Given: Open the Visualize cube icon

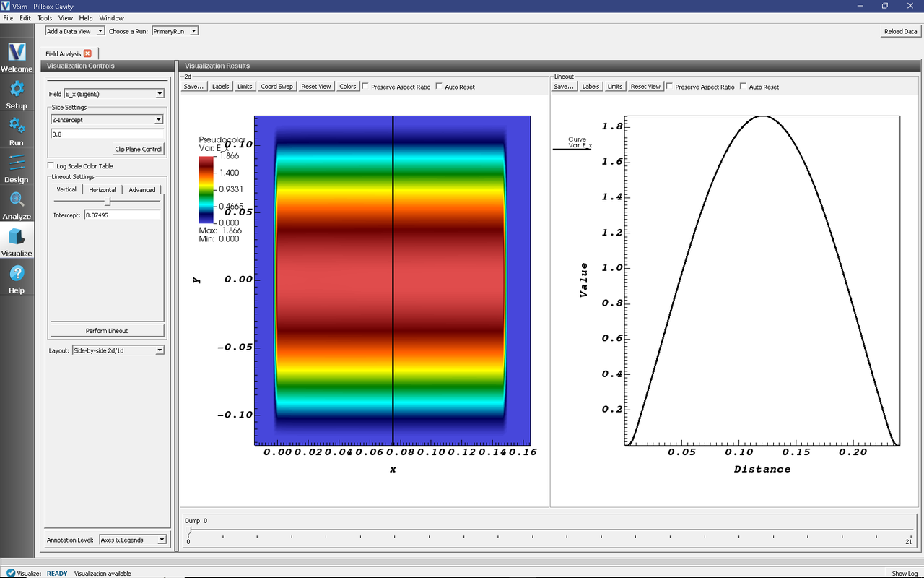Looking at the screenshot, I should (17, 236).
